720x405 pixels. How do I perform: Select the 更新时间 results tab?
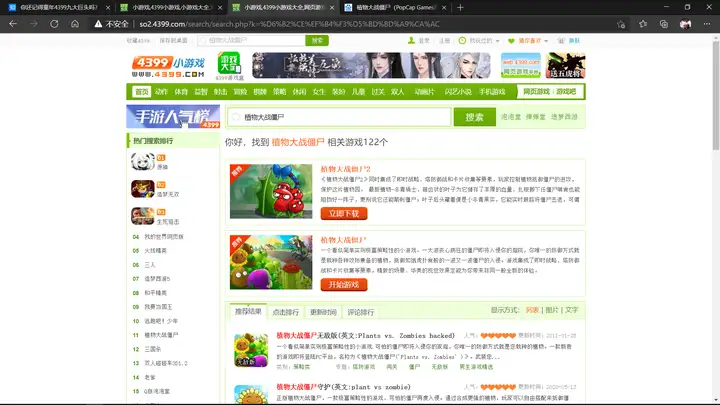[323, 312]
